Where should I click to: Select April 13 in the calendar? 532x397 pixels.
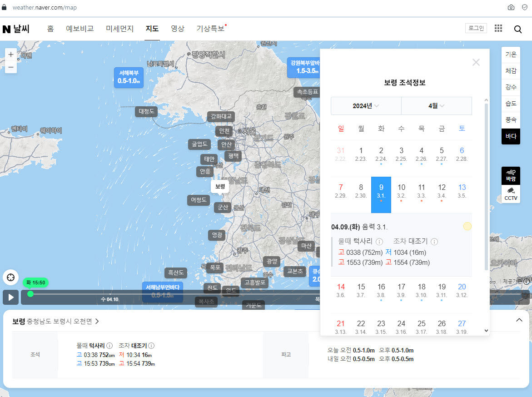462,194
